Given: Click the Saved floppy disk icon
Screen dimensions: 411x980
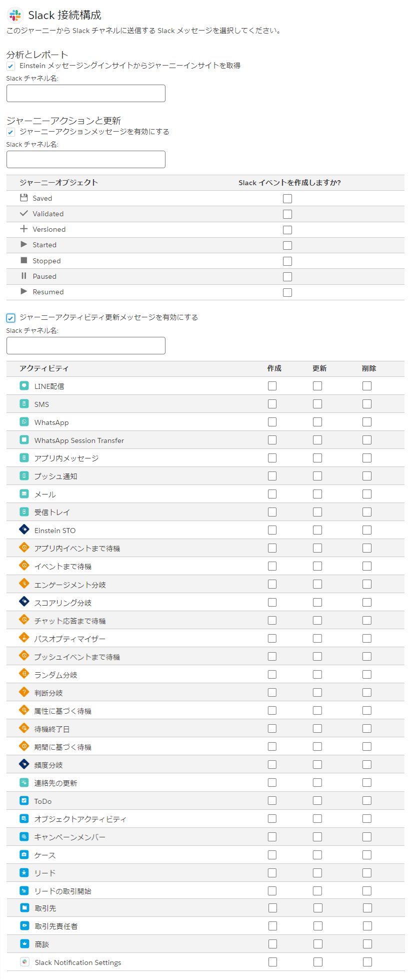Looking at the screenshot, I should [x=23, y=198].
